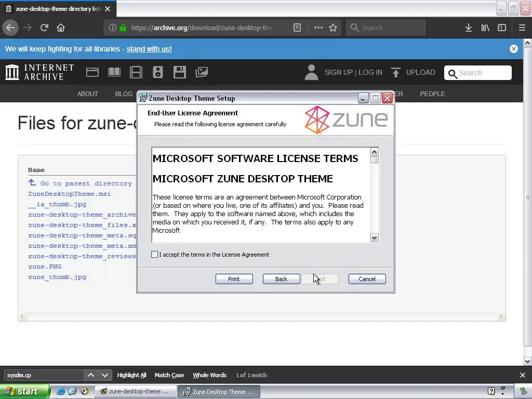
Task: Open the Audio speaker icon
Action: coord(158,72)
